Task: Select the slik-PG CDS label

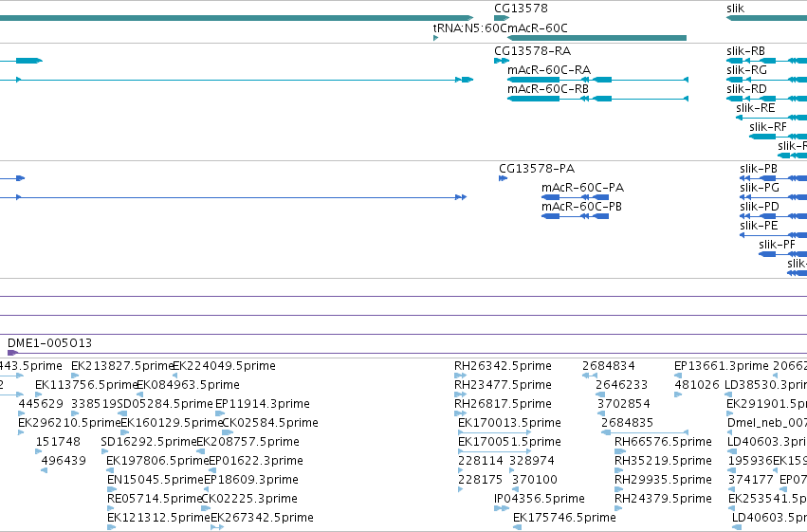Action: pyautogui.click(x=760, y=188)
